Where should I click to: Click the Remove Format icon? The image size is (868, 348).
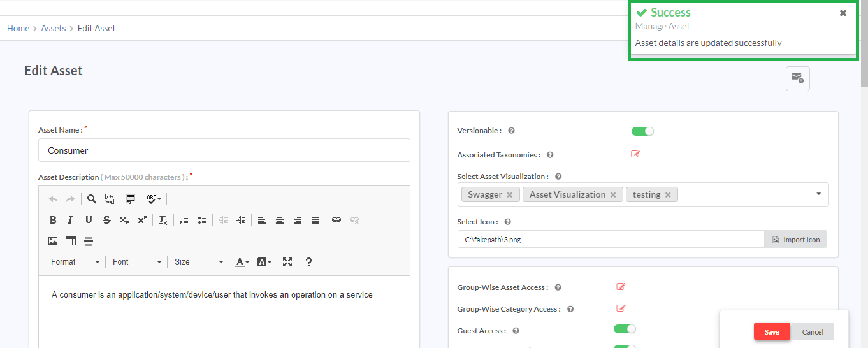pyautogui.click(x=163, y=220)
